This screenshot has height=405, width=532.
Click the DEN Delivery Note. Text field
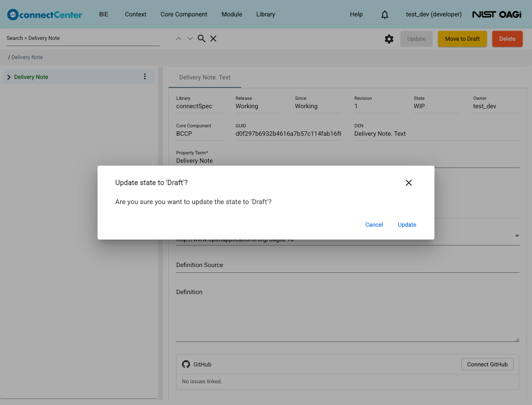[x=437, y=134]
